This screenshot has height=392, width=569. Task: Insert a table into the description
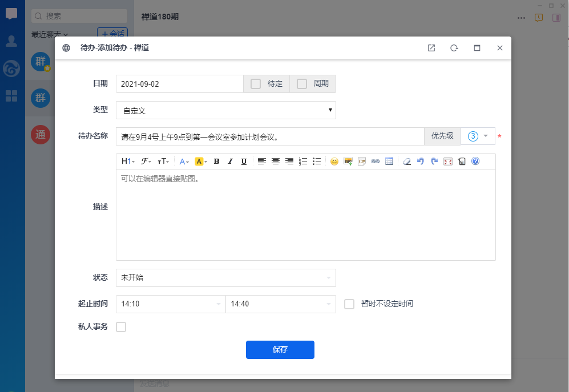tap(389, 161)
